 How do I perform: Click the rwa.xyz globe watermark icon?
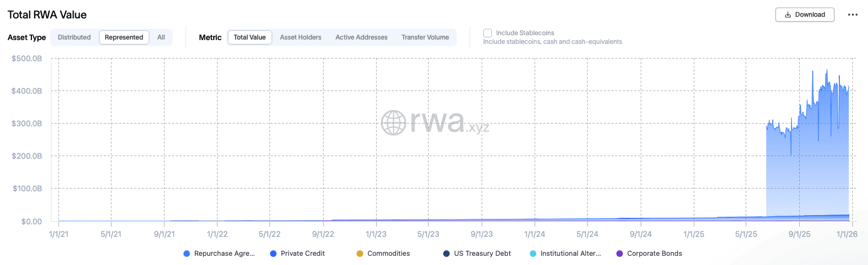click(x=393, y=122)
